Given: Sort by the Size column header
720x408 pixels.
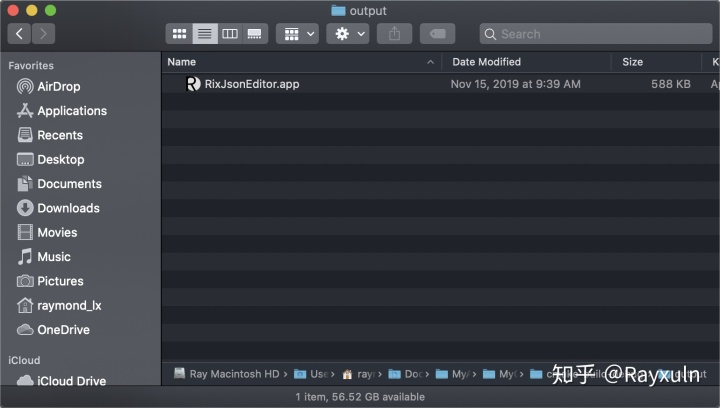Looking at the screenshot, I should [x=632, y=62].
